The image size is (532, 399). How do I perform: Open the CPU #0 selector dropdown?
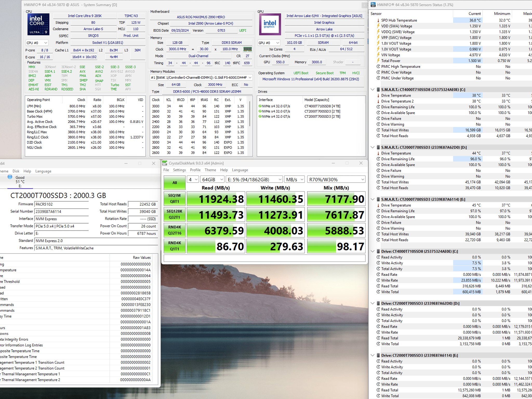(x=37, y=43)
